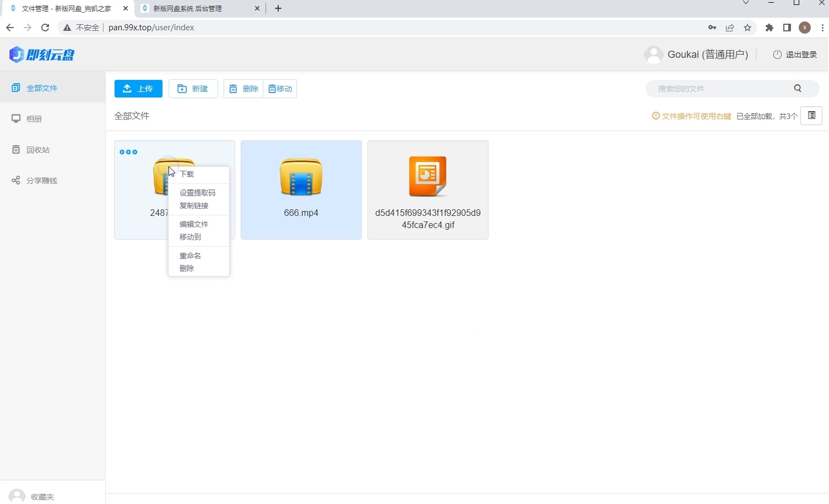Open the Chrome three-dot menu
829x504 pixels.
pyautogui.click(x=823, y=28)
